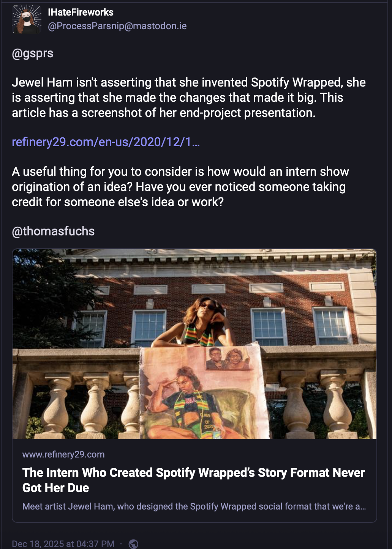
Task: Open the Dec 18, 2025 timestamp
Action: (63, 544)
